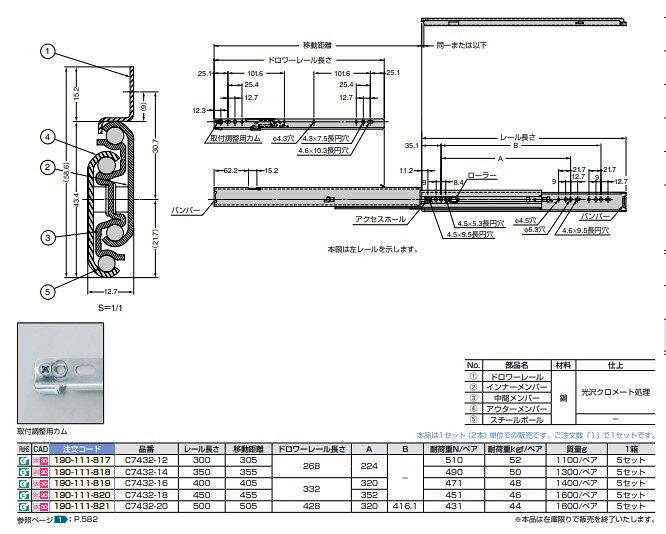Viewport: 666px width, 534px height.
Task: Click the note 本図は左レールを示します。
Action: (373, 249)
